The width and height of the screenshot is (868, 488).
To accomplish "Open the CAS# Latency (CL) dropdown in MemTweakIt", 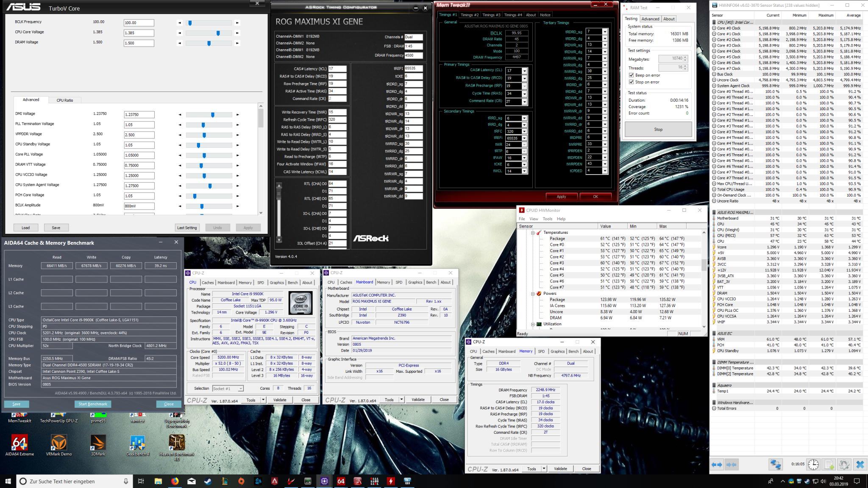I will point(524,71).
